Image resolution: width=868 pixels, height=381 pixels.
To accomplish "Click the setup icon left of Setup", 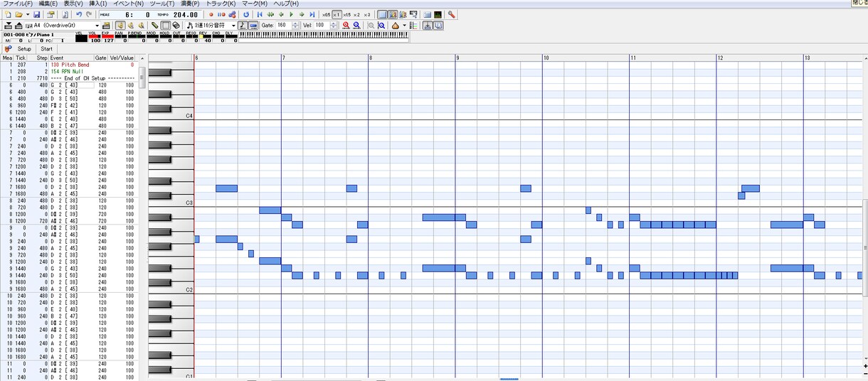I will (9, 49).
